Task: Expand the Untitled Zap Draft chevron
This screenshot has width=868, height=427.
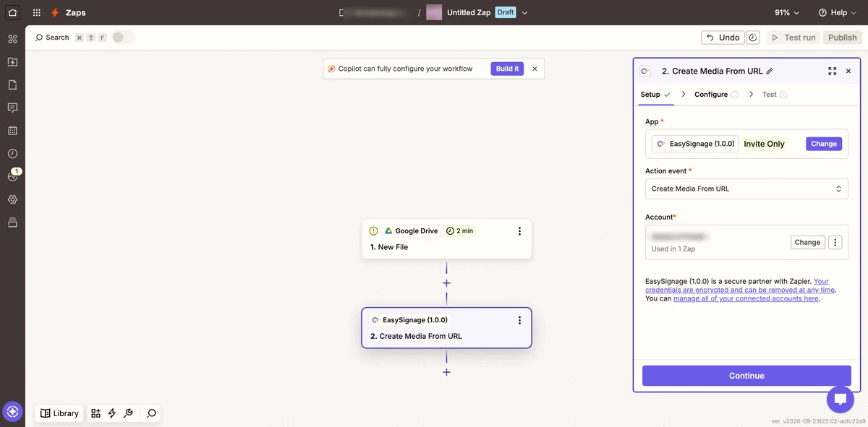Action: click(525, 13)
